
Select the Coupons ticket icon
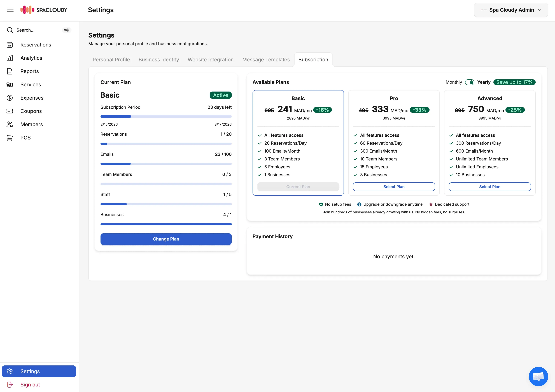click(10, 111)
